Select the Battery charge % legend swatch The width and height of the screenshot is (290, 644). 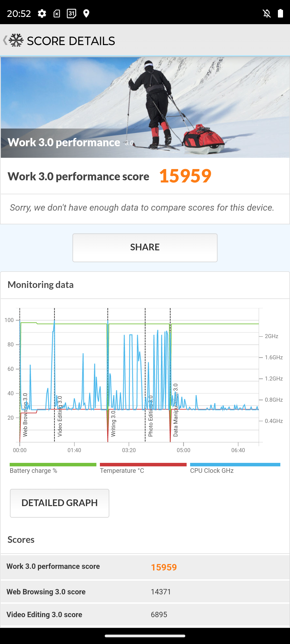point(53,464)
